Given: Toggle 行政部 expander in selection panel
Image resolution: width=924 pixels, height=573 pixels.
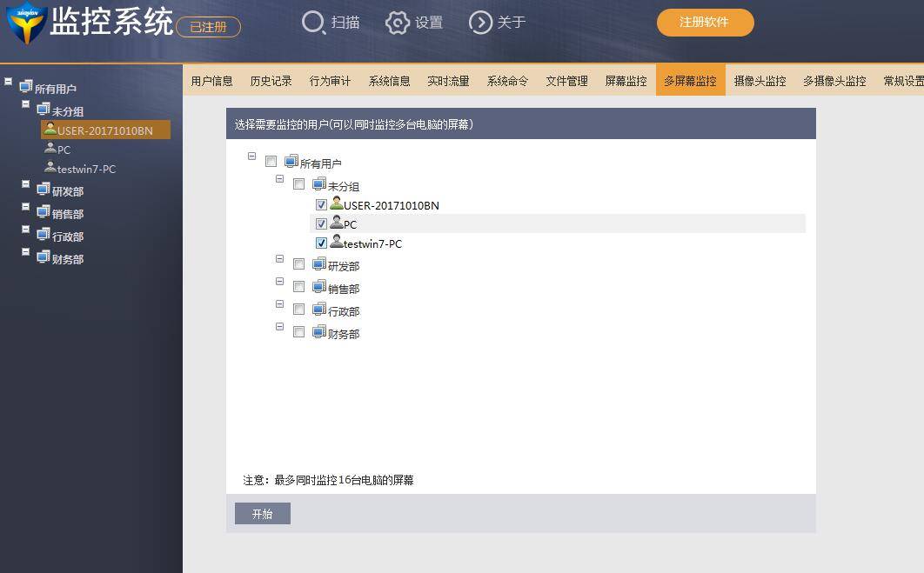Looking at the screenshot, I should [x=280, y=303].
